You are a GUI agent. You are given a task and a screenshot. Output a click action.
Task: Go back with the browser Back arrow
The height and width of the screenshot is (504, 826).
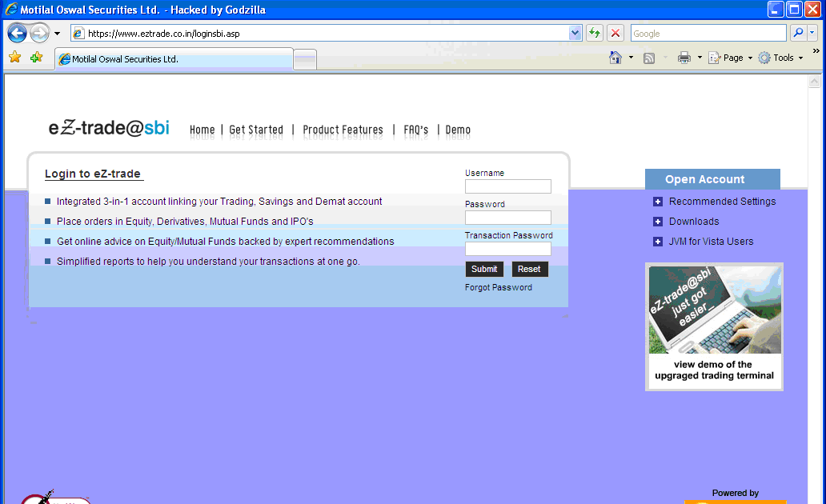[17, 33]
